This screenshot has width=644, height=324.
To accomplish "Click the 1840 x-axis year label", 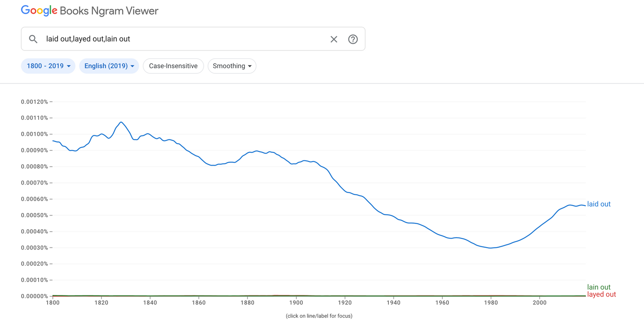I will click(x=150, y=303).
